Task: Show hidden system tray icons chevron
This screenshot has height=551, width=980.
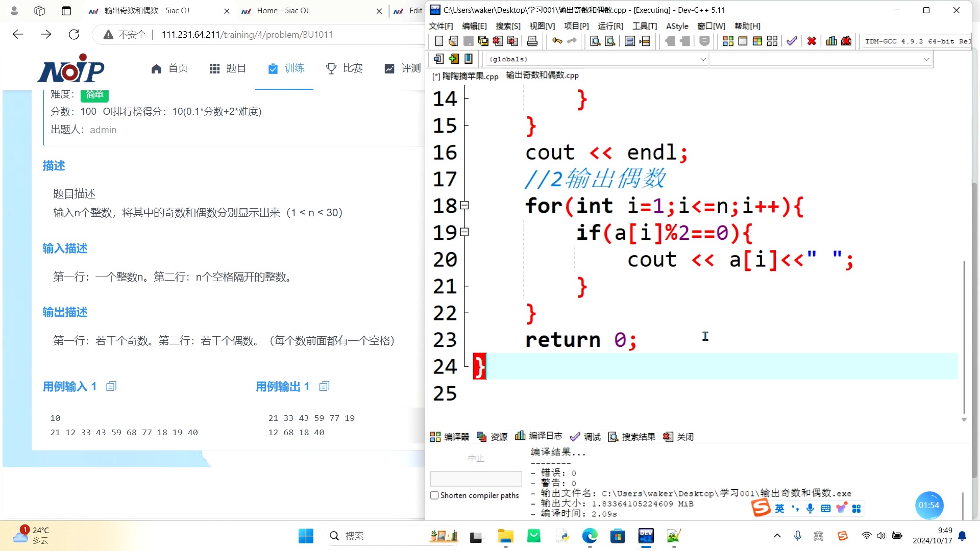Action: point(777,536)
